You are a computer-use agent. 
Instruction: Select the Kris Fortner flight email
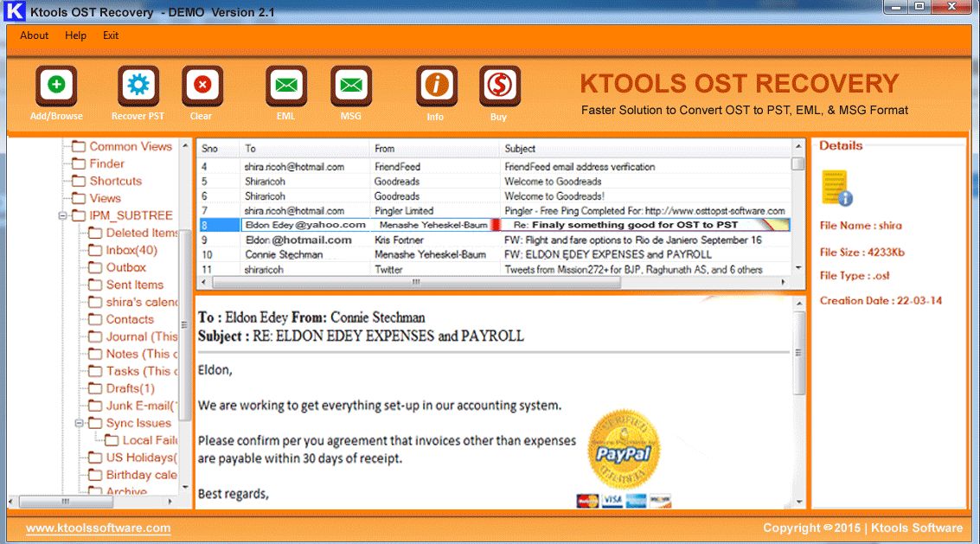tap(495, 240)
